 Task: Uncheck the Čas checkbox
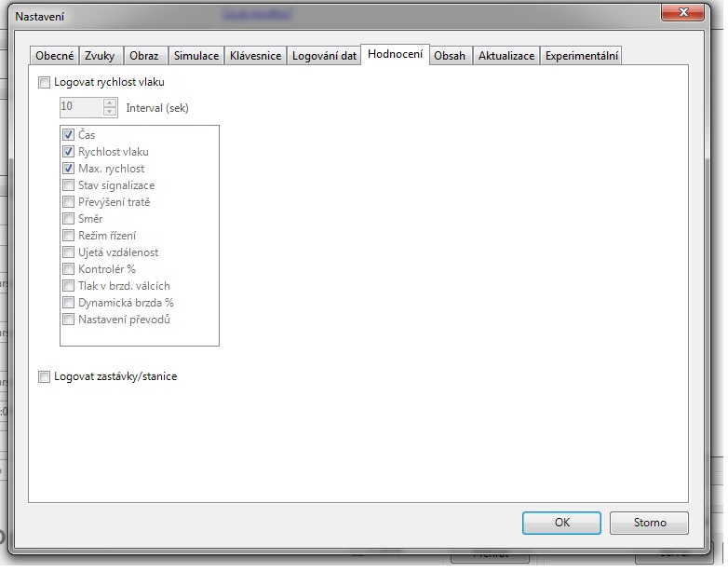(69, 135)
